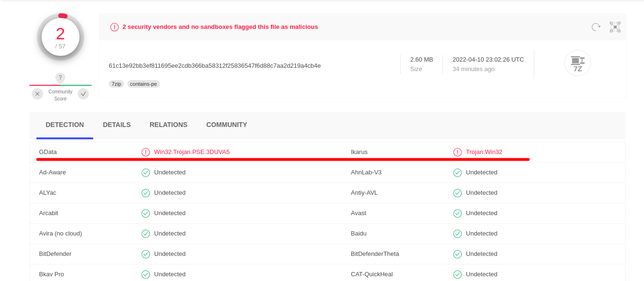The height and width of the screenshot is (281, 644).
Task: Open the RELATIONS tab
Action: pyautogui.click(x=168, y=125)
